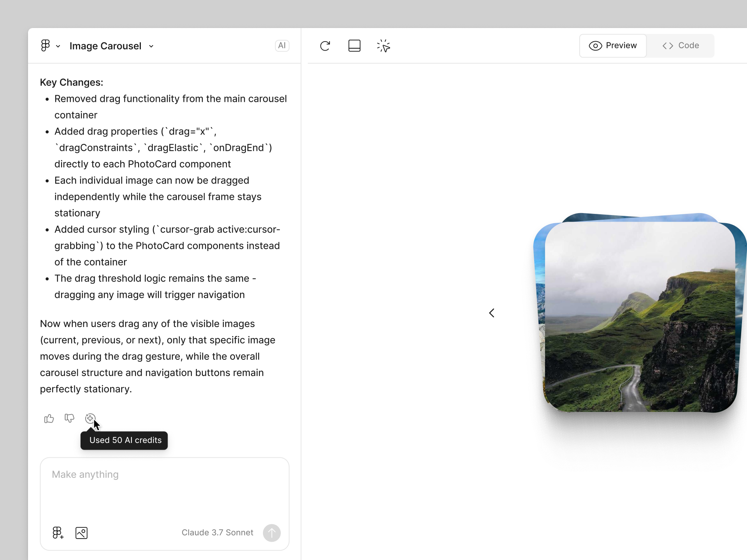Switch to the Preview tab
This screenshot has width=747, height=560.
612,45
